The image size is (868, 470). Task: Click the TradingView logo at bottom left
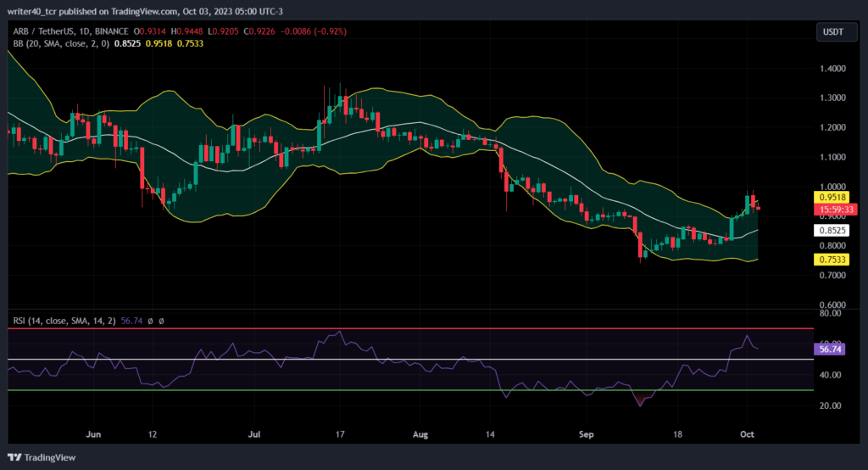click(42, 457)
